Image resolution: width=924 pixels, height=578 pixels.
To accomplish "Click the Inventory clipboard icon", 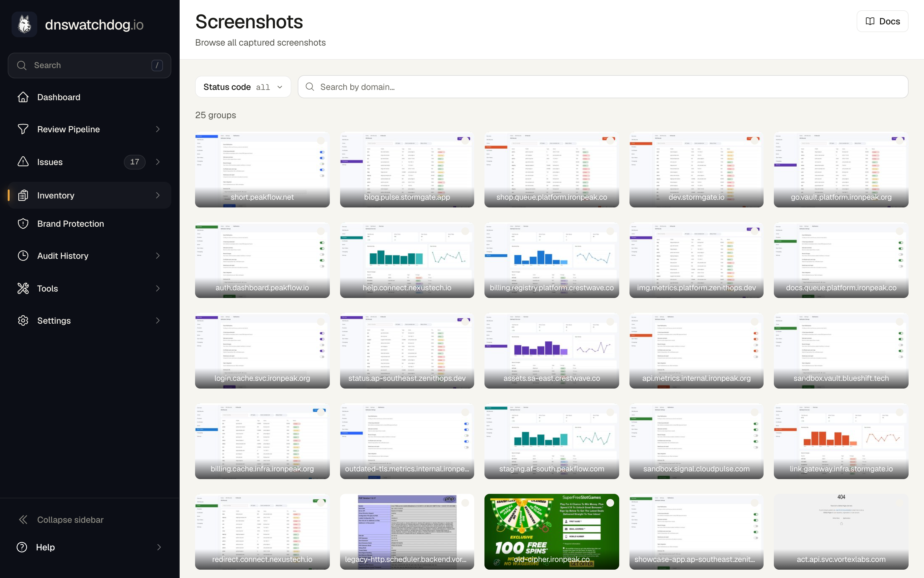I will [x=23, y=195].
